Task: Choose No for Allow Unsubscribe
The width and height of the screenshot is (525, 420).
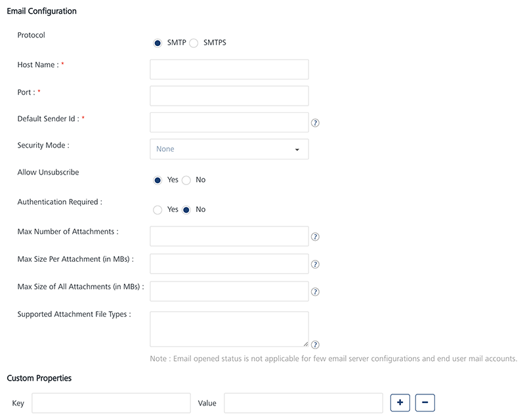Action: coord(186,180)
